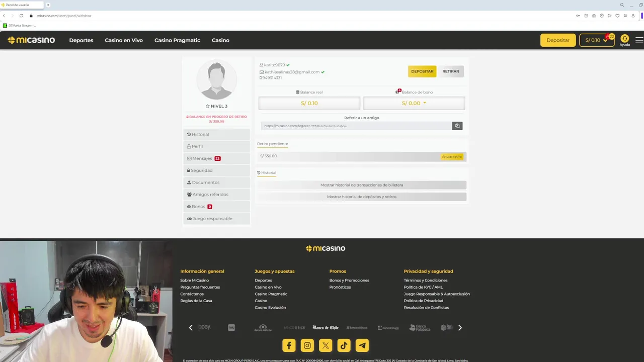Open Historial in the sidebar

216,134
